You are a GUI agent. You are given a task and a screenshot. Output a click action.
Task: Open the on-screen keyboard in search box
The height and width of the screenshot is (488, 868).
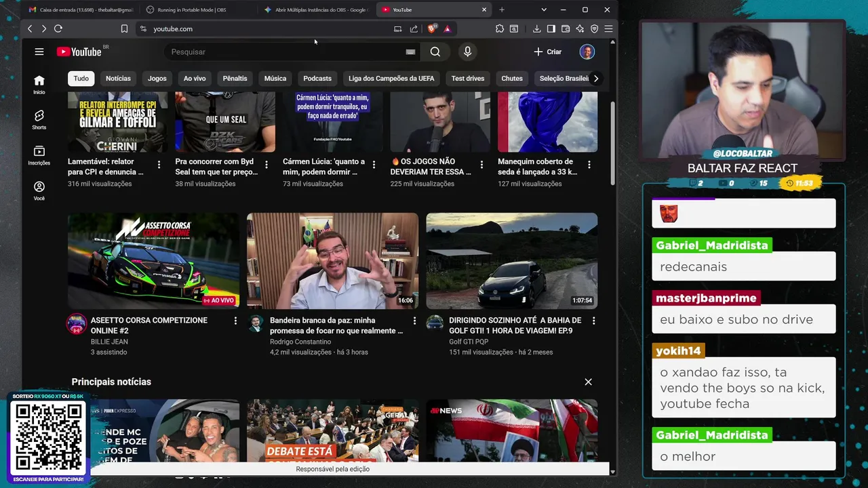point(410,52)
